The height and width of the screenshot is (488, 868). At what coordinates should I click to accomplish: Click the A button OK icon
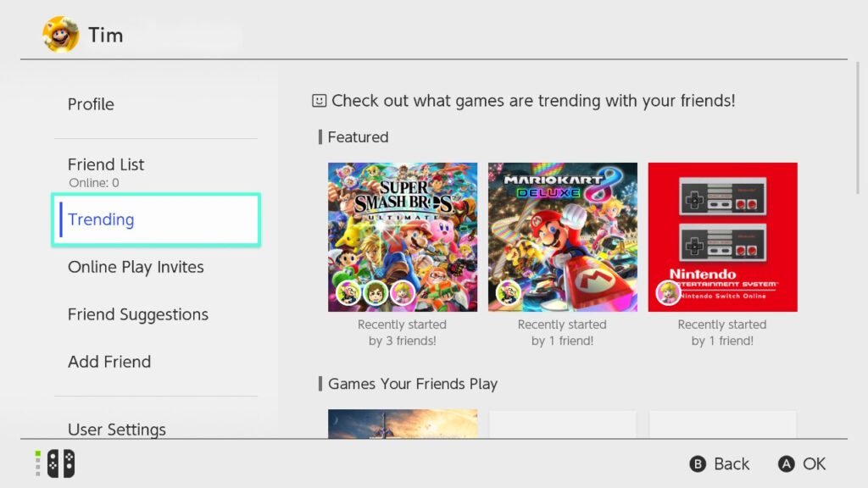click(786, 463)
